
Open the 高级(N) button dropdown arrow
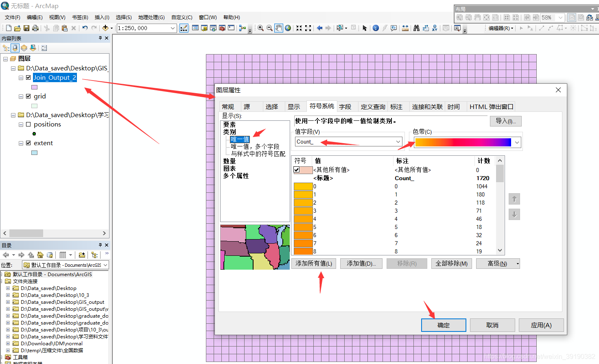pyautogui.click(x=518, y=264)
